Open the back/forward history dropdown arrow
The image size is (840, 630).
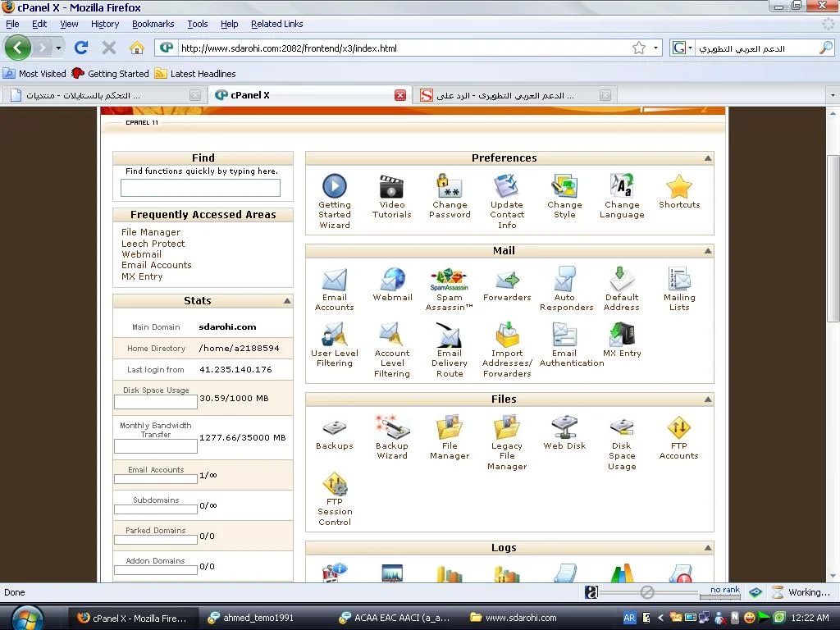[x=58, y=48]
